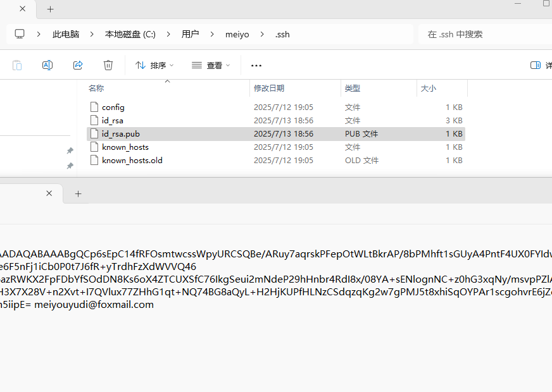Viewport: 552px width, 392px height.
Task: Add a new Explorer tab
Action: coord(51,9)
